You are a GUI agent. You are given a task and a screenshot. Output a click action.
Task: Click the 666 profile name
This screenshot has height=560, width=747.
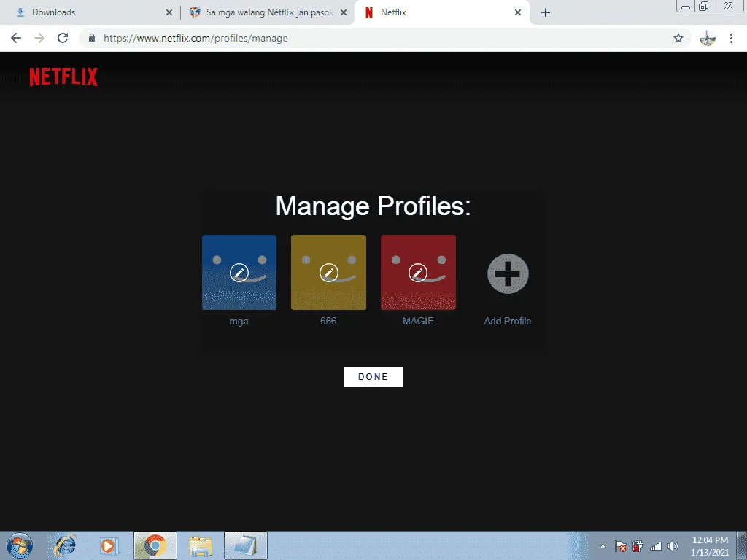(x=328, y=321)
